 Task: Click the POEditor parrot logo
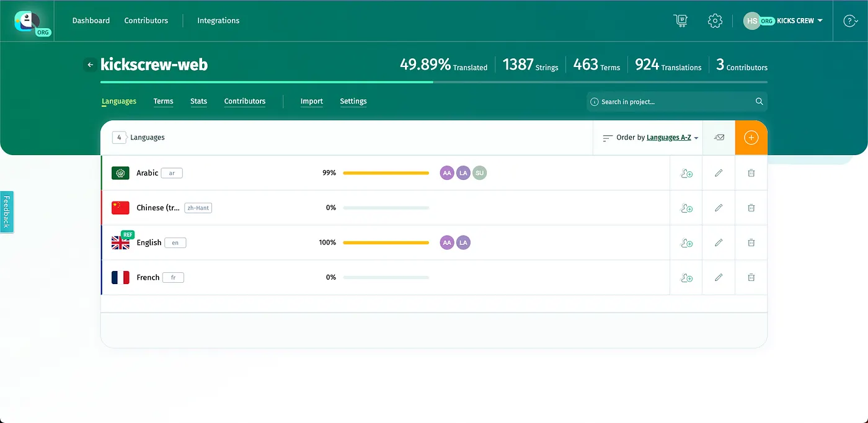click(x=27, y=21)
